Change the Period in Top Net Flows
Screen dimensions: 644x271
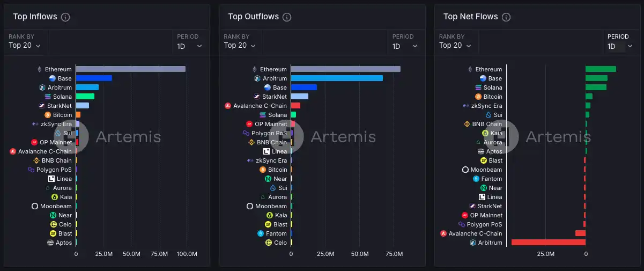click(620, 46)
